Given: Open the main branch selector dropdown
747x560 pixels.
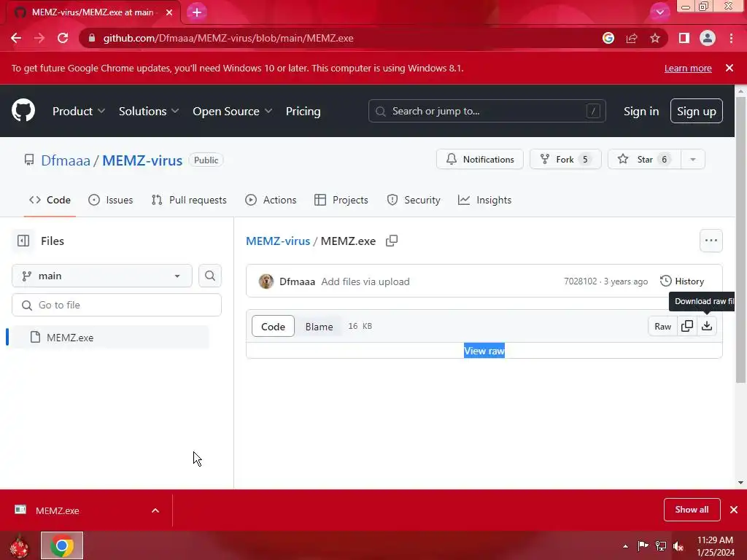Looking at the screenshot, I should point(102,276).
